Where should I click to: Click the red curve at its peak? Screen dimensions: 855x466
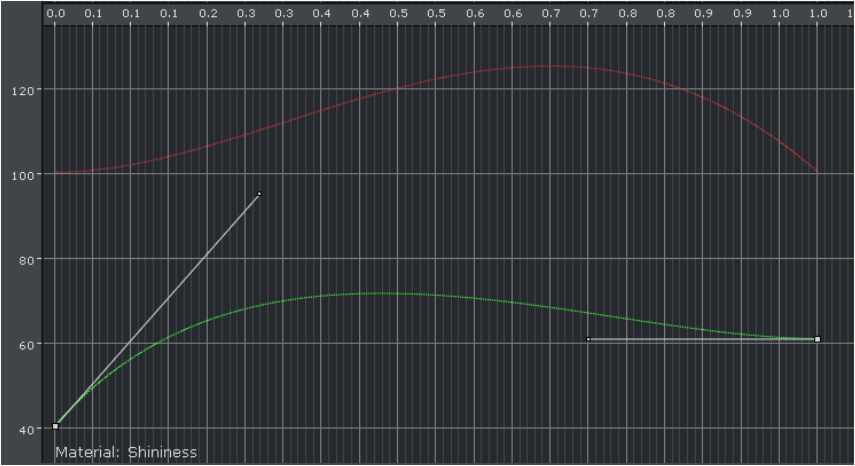click(550, 66)
